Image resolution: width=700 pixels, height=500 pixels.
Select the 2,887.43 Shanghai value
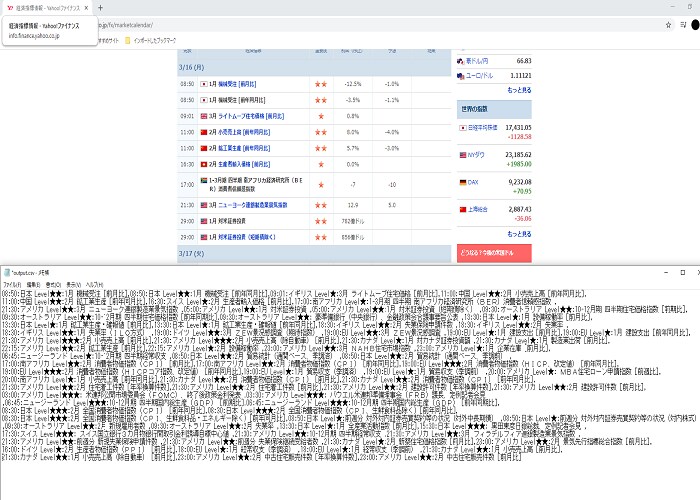(x=520, y=209)
